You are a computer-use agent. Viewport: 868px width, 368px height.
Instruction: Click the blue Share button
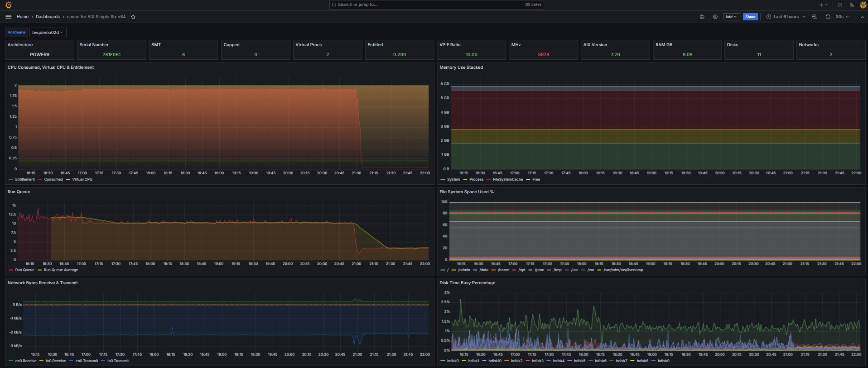pos(750,17)
